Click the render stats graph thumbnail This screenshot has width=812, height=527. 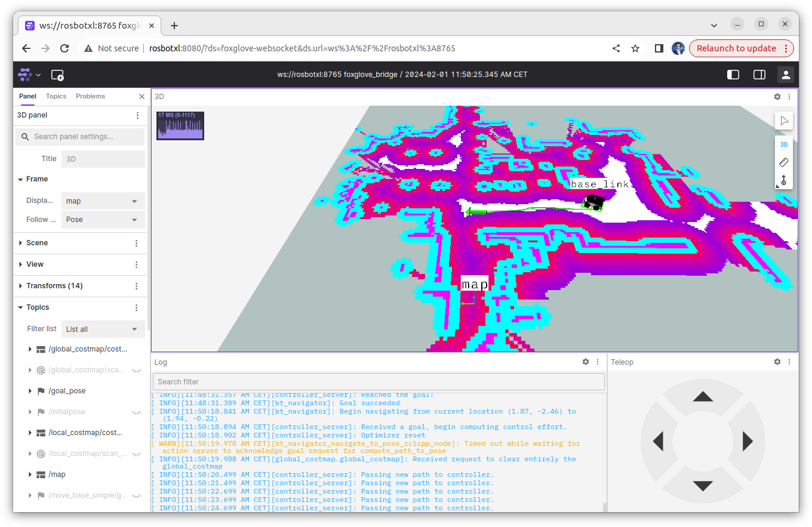(x=180, y=125)
